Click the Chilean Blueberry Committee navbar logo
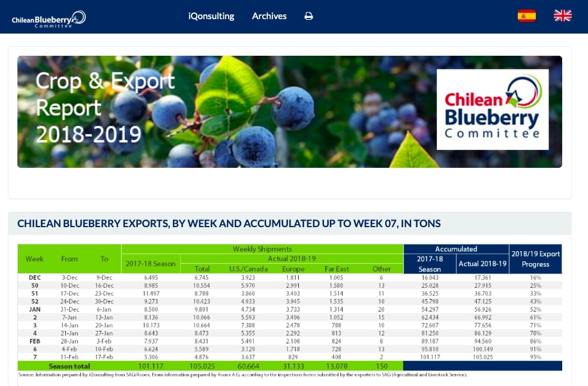The width and height of the screenshot is (588, 386). point(49,19)
